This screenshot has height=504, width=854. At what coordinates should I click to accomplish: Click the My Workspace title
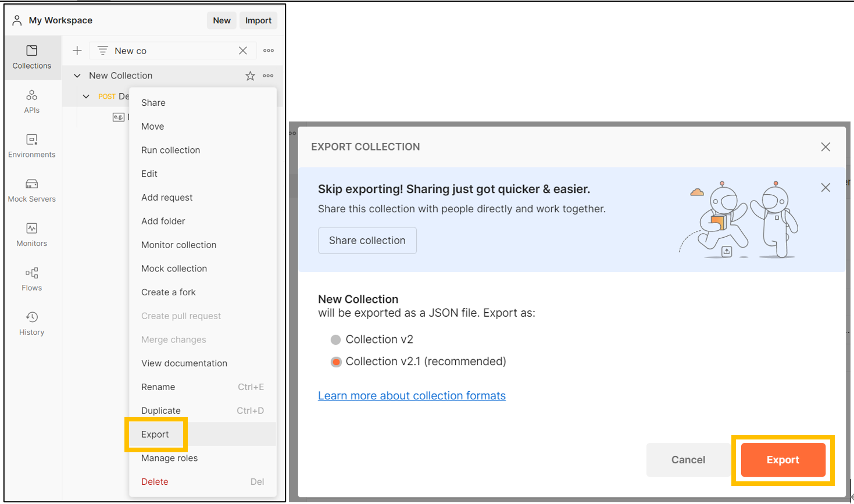[x=60, y=20]
